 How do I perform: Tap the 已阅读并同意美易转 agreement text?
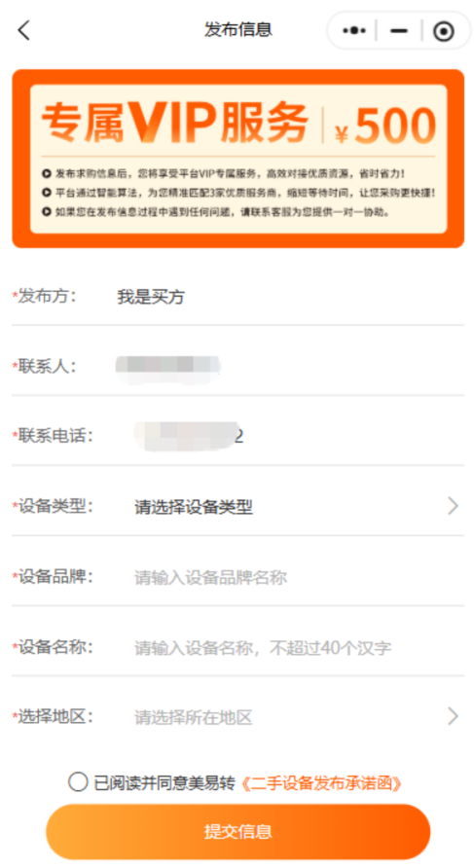(x=164, y=783)
